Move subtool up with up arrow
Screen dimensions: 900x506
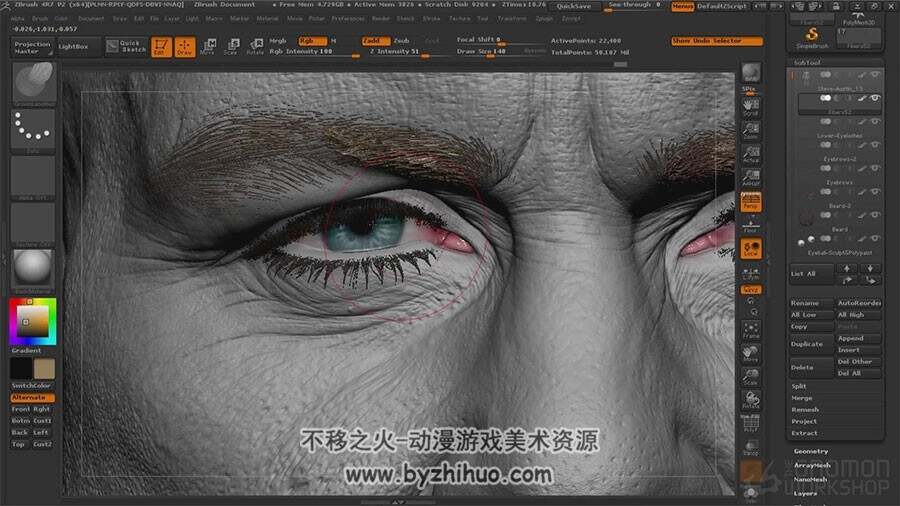[847, 268]
